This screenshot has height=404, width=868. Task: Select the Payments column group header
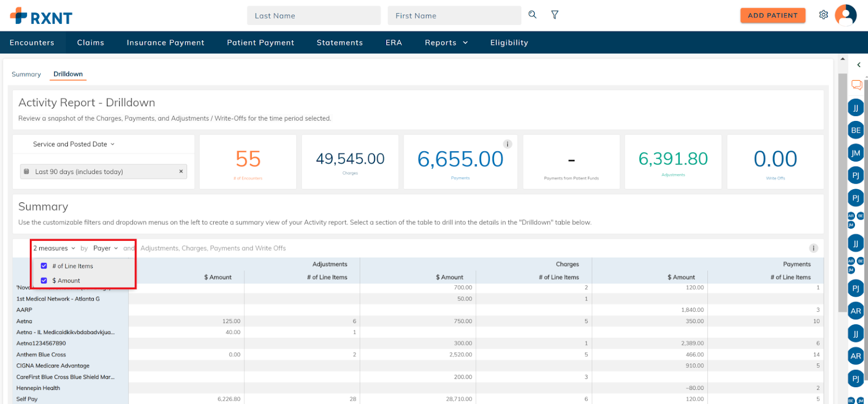[x=797, y=264]
